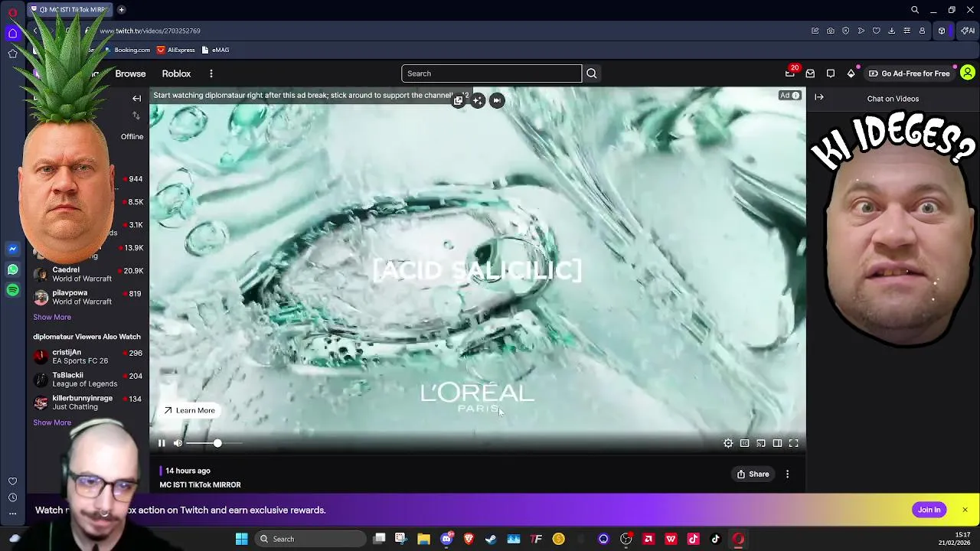Click the twitch.tv address bar URL
980x551 pixels.
(150, 31)
